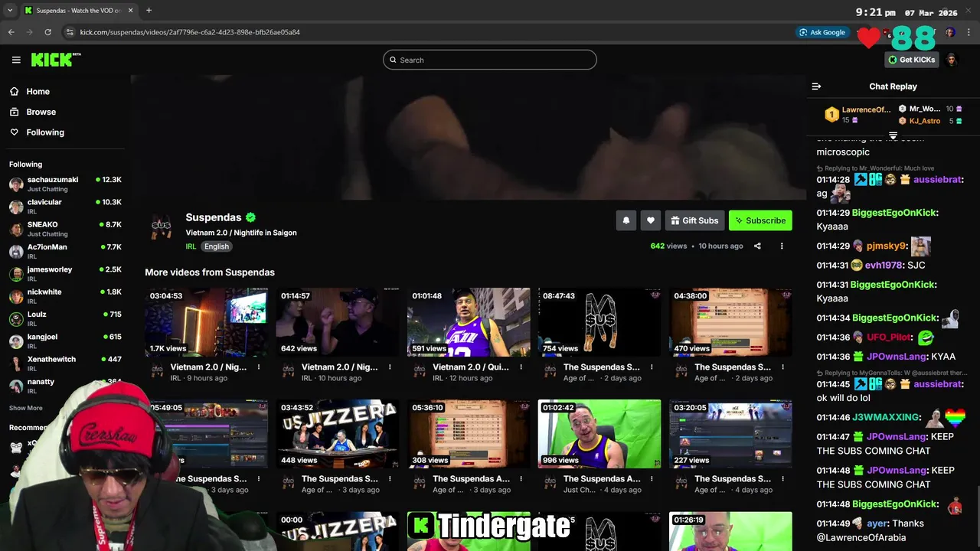This screenshot has height=551, width=980.
Task: Open the tab search dropdown arrow
Action: (x=10, y=11)
